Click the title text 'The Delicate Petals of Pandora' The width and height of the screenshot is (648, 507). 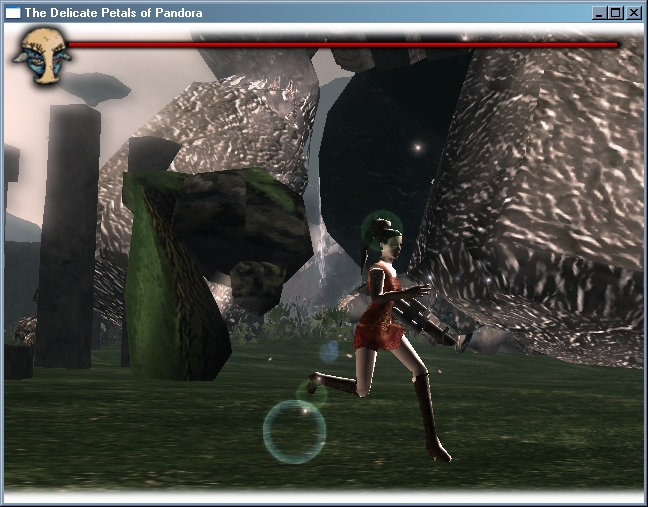point(113,13)
